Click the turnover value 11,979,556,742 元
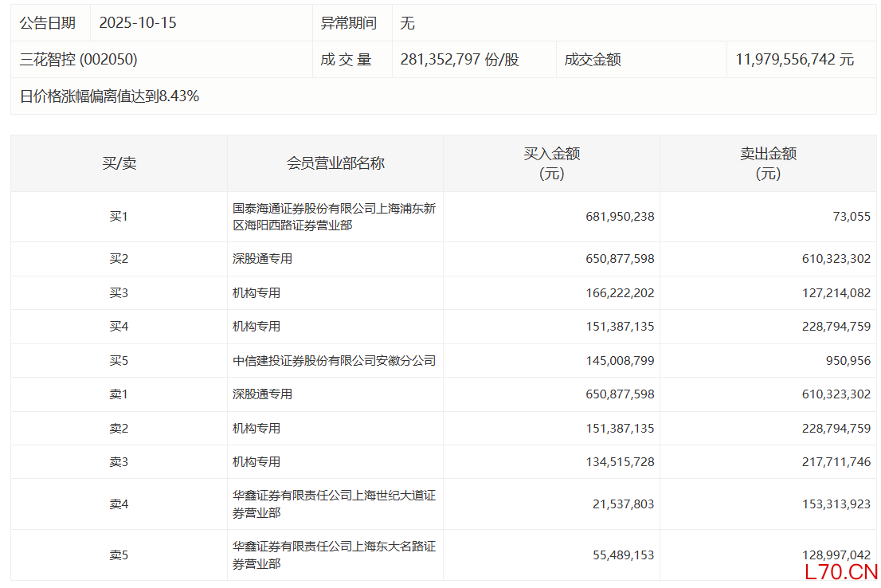This screenshot has height=588, width=881. pos(794,60)
